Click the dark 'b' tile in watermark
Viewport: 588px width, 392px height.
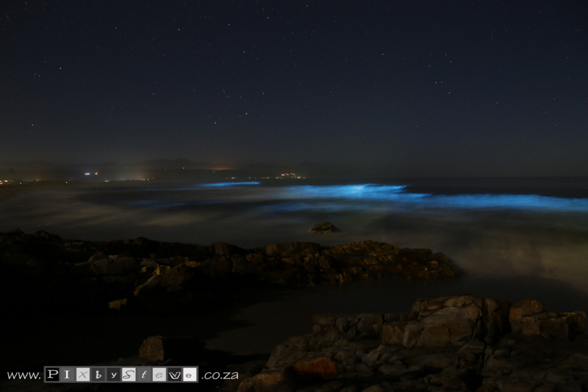(x=99, y=375)
